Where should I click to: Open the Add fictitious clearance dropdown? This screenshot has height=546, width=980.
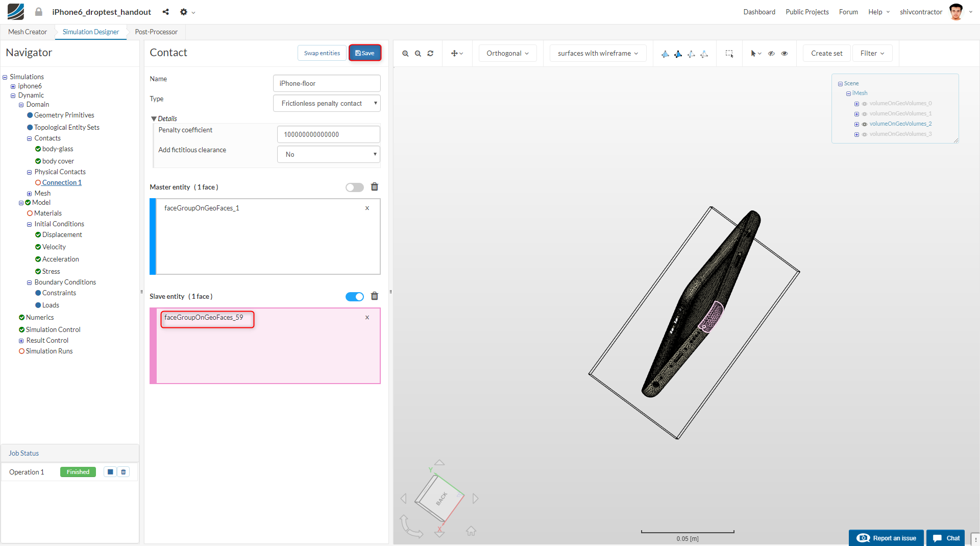[x=329, y=154]
